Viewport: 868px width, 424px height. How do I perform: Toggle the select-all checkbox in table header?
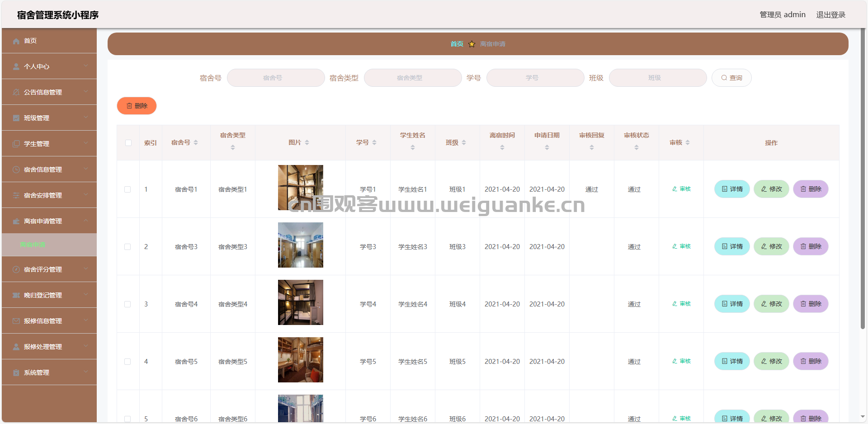[x=128, y=143]
